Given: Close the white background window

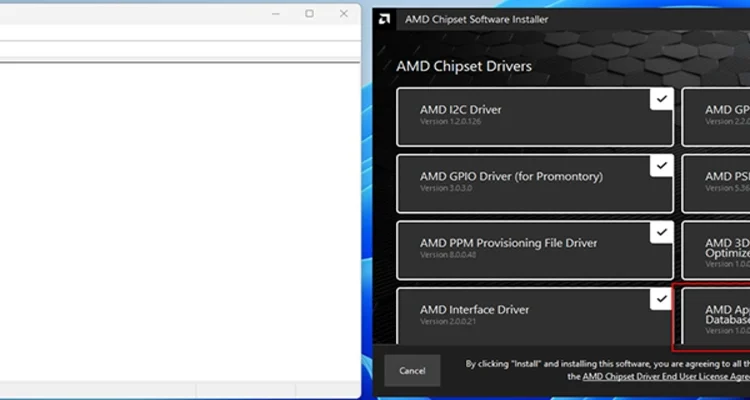Looking at the screenshot, I should coord(344,14).
